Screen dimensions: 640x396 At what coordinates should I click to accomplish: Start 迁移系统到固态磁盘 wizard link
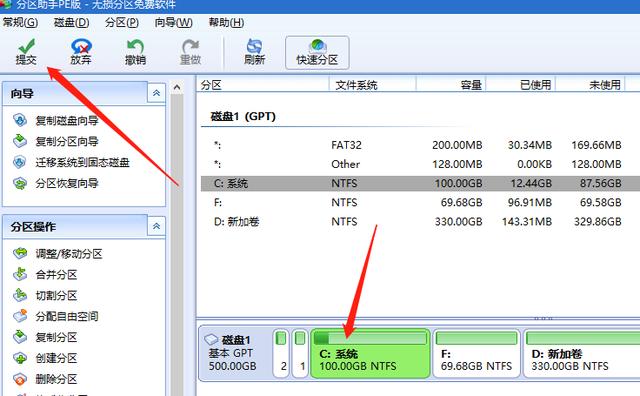(x=82, y=162)
